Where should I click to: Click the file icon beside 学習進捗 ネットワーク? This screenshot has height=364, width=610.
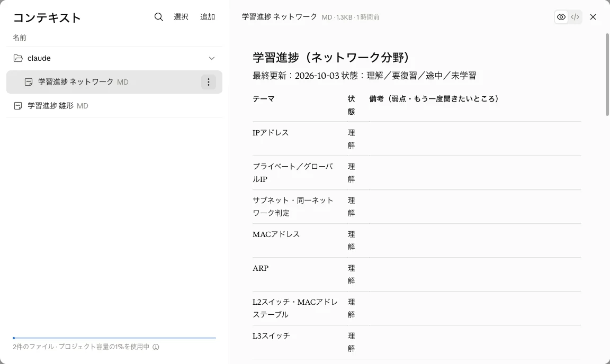click(x=29, y=82)
